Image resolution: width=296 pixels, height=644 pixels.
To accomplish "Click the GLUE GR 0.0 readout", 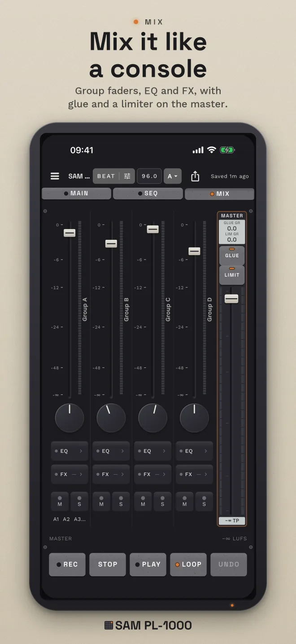I will (x=232, y=226).
